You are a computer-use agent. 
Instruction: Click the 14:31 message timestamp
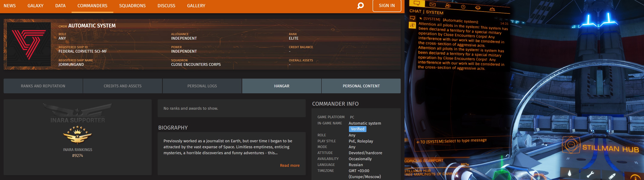coord(504,23)
